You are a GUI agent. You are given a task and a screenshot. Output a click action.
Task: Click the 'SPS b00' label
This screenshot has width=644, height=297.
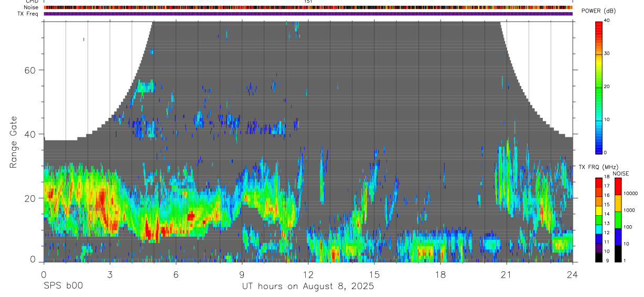point(63,286)
